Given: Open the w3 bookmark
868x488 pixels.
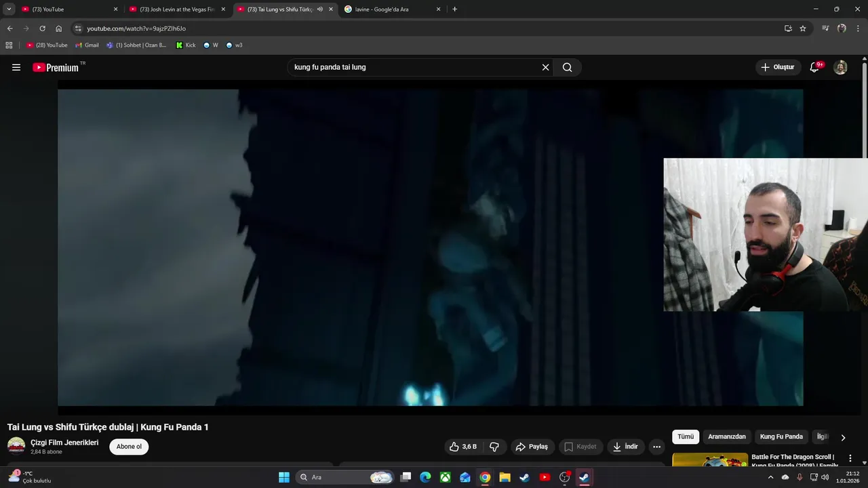Looking at the screenshot, I should 234,45.
